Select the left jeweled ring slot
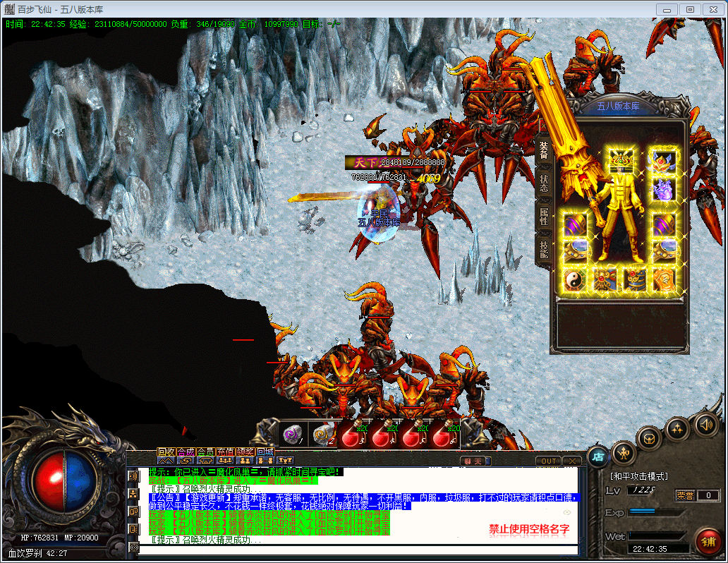 [576, 251]
